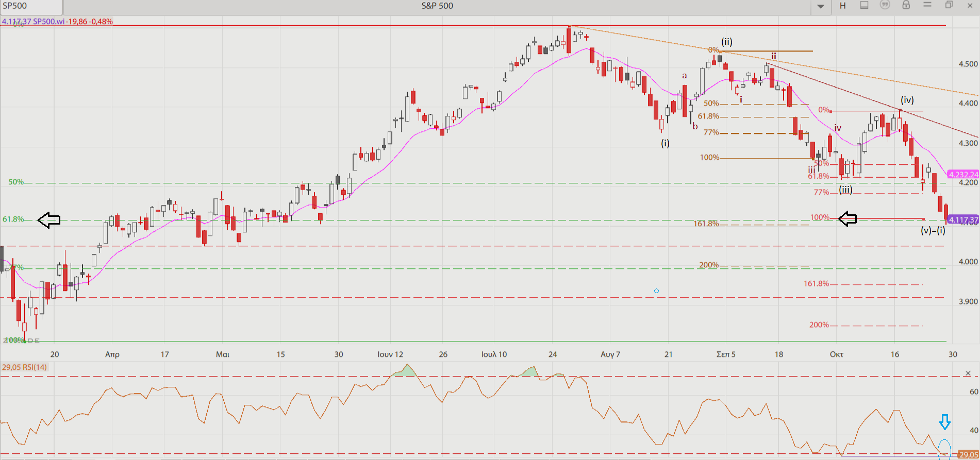Open the chart hamburger menu icon

pyautogui.click(x=927, y=5)
